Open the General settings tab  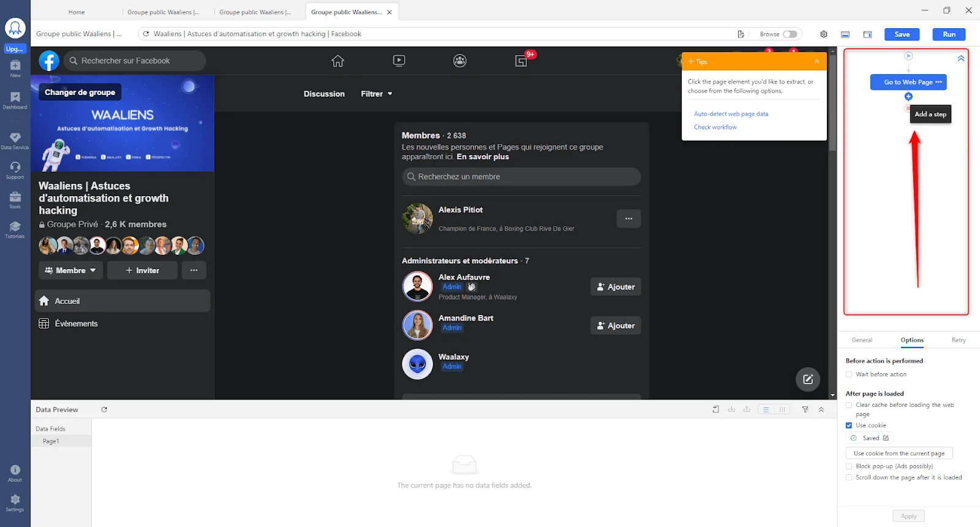click(x=862, y=340)
